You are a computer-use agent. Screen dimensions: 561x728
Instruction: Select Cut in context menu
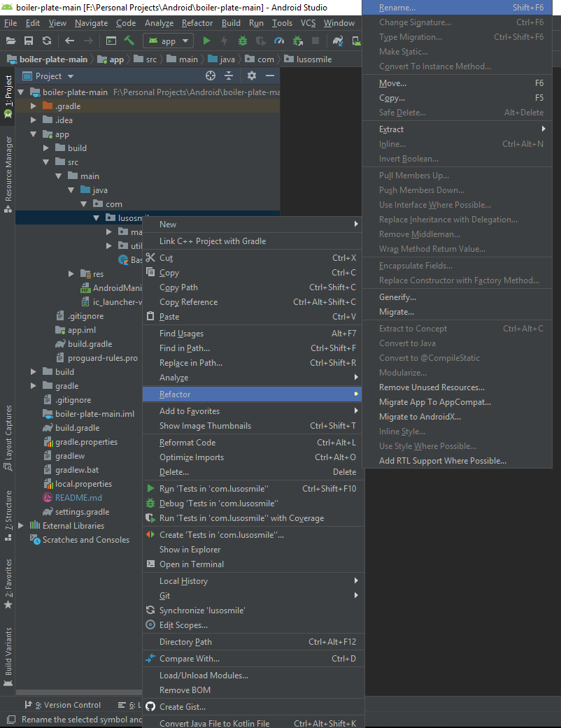click(253, 257)
